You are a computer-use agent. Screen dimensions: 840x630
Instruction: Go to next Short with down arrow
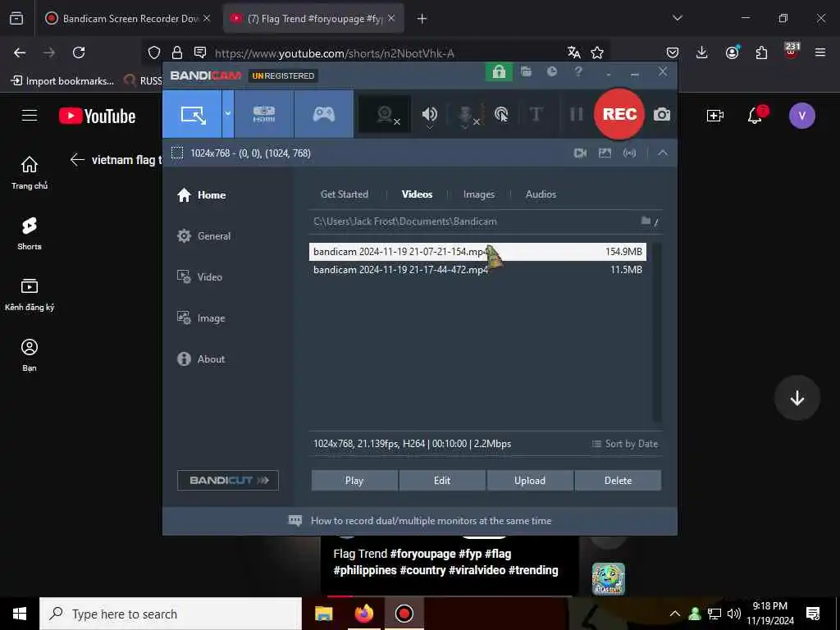point(797,398)
